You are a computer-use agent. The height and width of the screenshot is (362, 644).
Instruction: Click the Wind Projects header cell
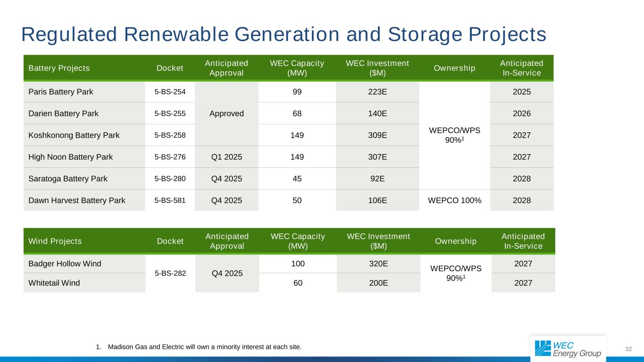[55, 241]
